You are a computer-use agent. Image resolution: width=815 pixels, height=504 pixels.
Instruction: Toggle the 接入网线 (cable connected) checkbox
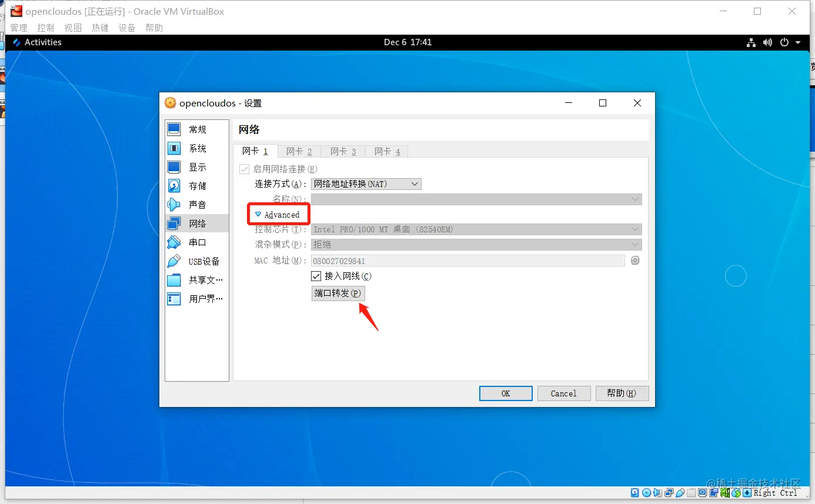316,276
